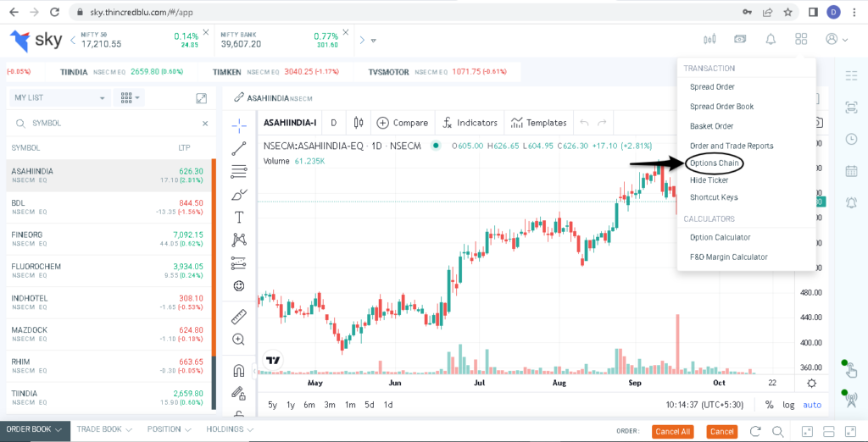This screenshot has height=442, width=868.
Task: Select the Text tool in chart toolbar
Action: (239, 217)
